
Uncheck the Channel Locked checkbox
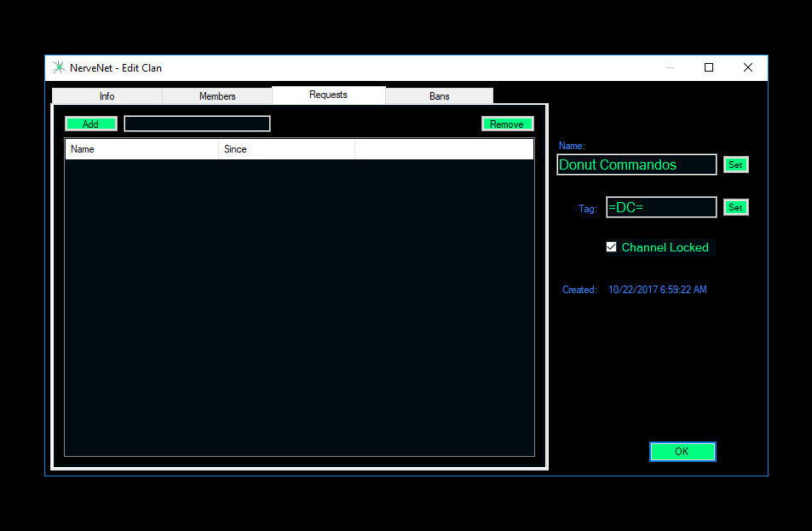[x=611, y=247]
